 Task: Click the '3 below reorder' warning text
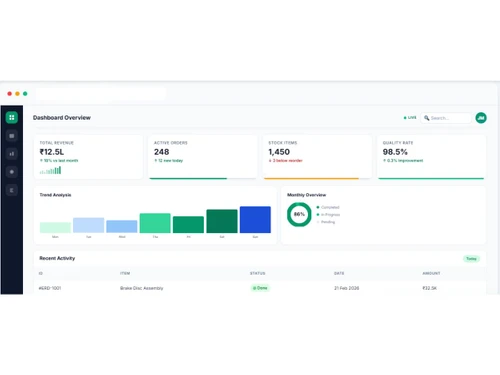click(287, 161)
